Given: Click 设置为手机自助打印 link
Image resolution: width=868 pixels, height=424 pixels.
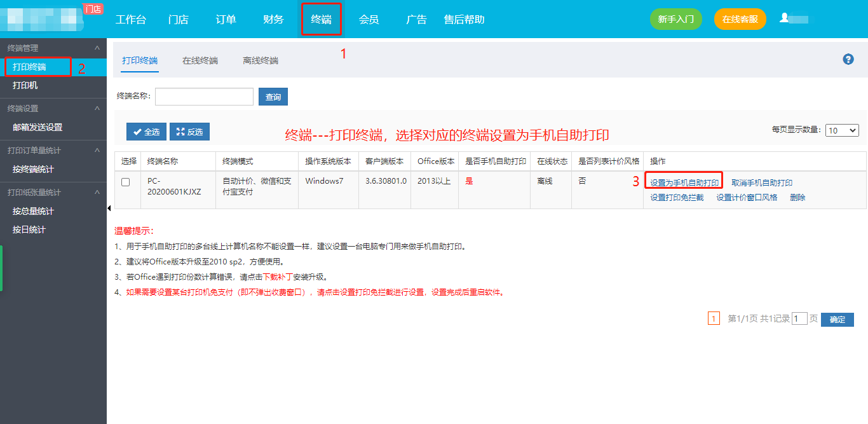Looking at the screenshot, I should [x=684, y=182].
